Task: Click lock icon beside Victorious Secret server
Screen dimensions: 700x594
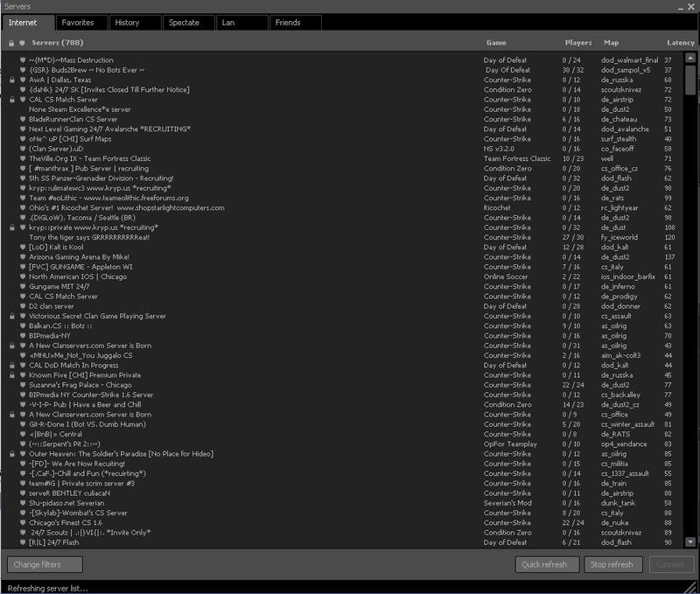Action: [x=10, y=316]
